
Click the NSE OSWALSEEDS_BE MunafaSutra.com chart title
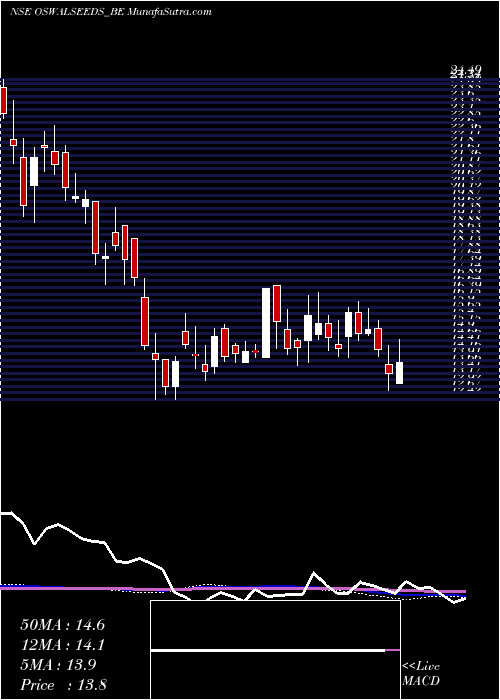click(110, 12)
